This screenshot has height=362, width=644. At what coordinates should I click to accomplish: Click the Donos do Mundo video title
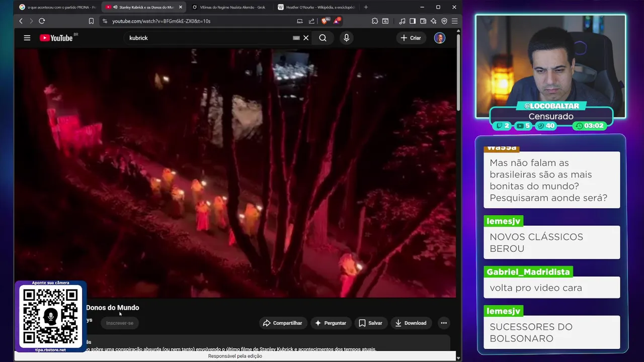click(113, 308)
